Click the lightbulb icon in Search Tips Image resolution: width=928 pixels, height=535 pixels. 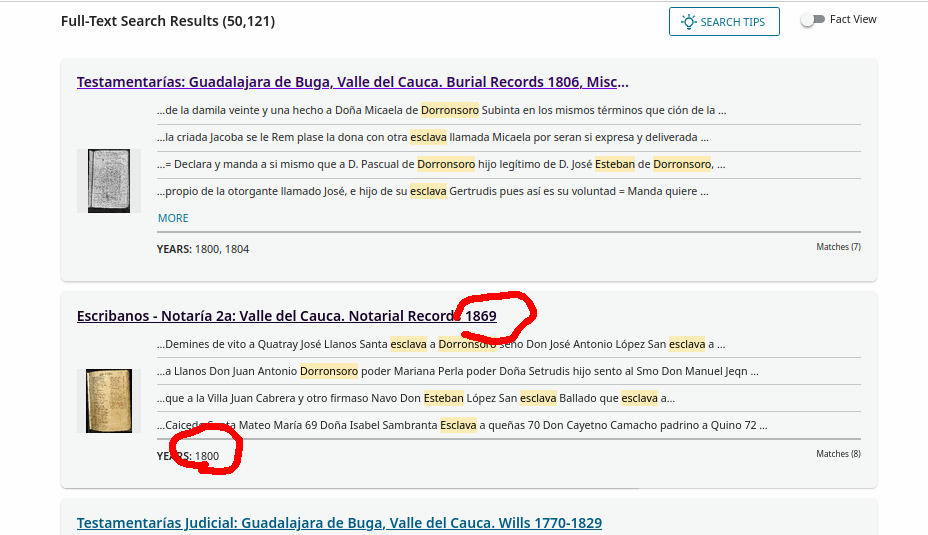coord(688,22)
